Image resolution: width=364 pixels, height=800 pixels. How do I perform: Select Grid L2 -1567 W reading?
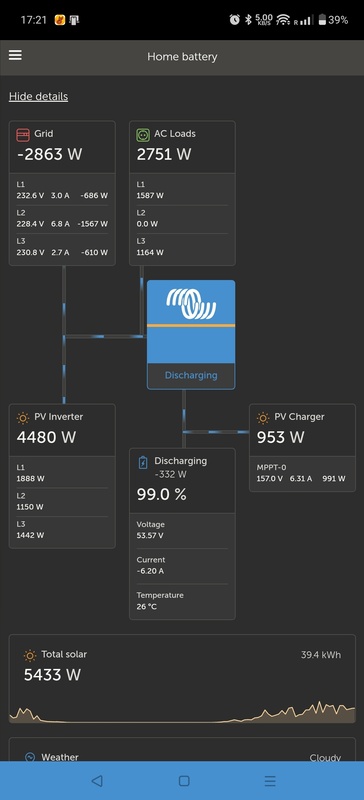click(x=92, y=223)
